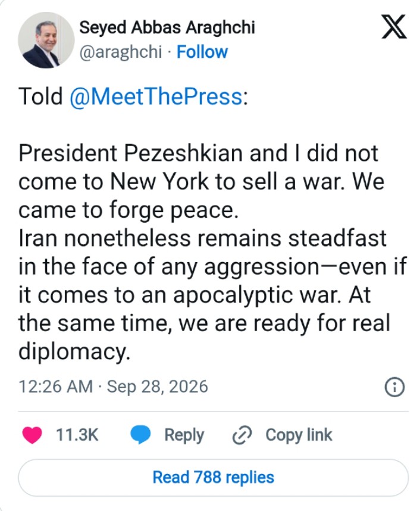Click the word "Told" opening the tweet
The image size is (420, 511).
tap(40, 97)
